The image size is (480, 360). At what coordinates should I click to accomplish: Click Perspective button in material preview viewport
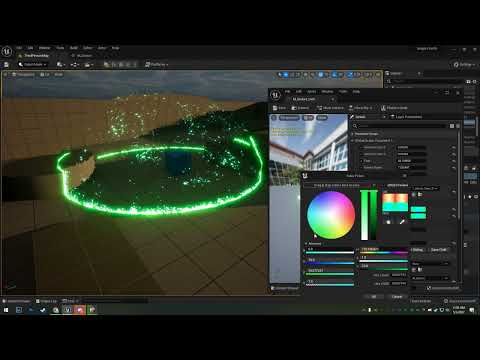289,118
